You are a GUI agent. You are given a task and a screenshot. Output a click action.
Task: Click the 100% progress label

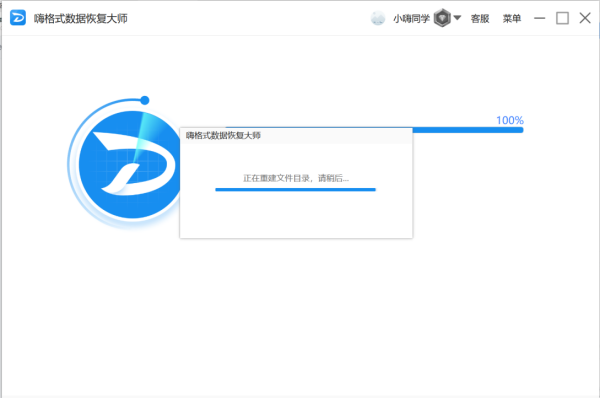[x=510, y=120]
